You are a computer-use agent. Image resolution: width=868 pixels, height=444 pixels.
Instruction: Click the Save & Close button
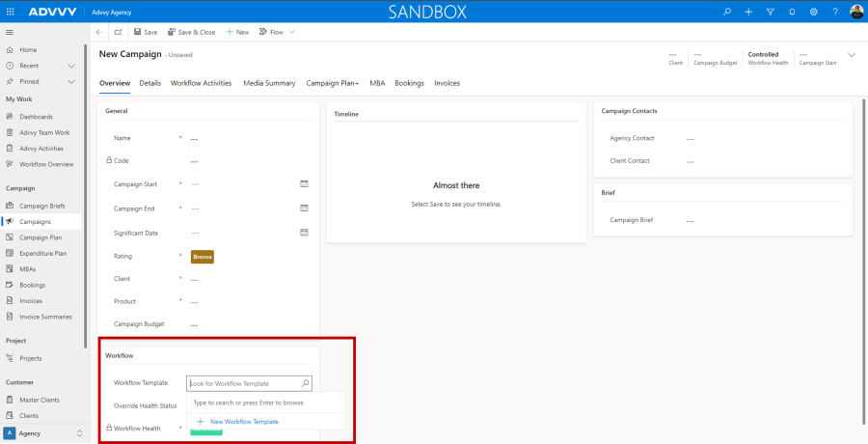[192, 32]
